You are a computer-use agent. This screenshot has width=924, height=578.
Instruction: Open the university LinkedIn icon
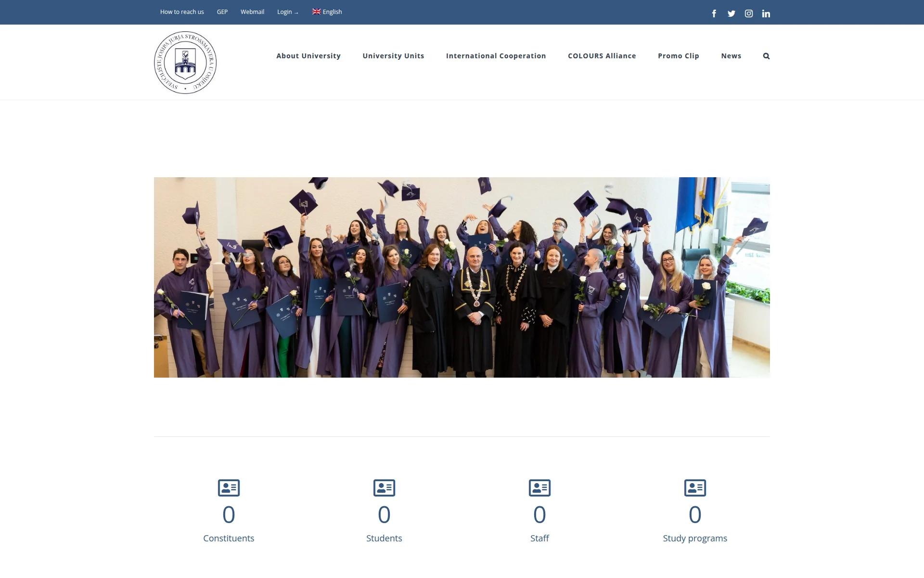pyautogui.click(x=766, y=13)
